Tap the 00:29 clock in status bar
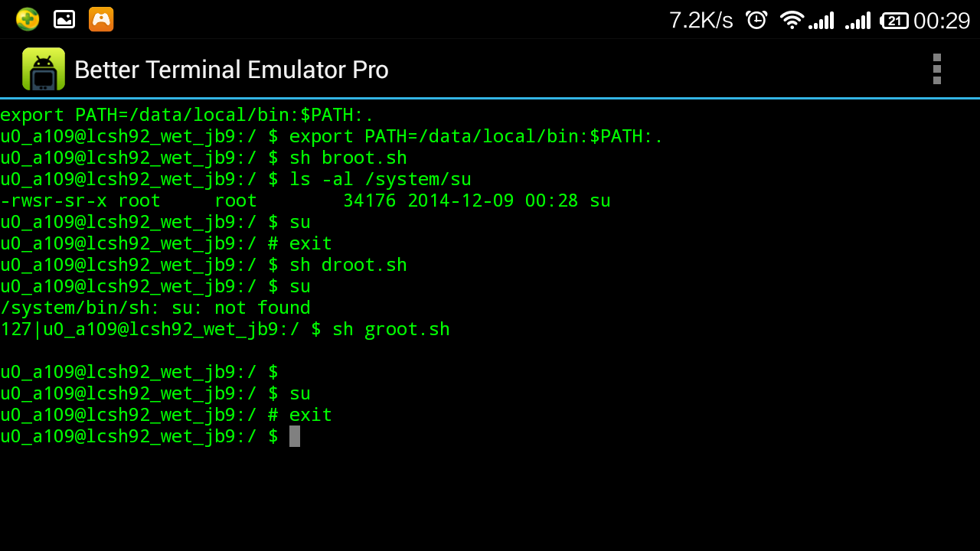Viewport: 980px width, 551px height. pyautogui.click(x=942, y=21)
